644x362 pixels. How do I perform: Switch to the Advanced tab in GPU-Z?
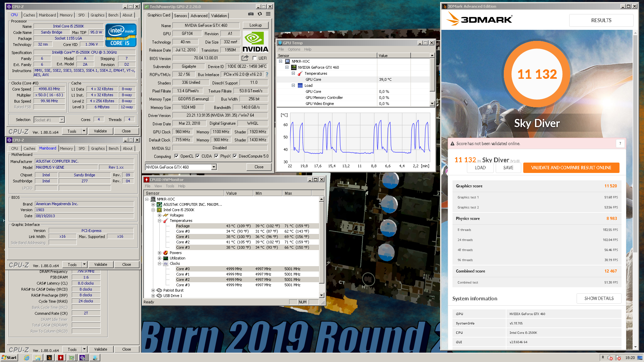(x=199, y=16)
